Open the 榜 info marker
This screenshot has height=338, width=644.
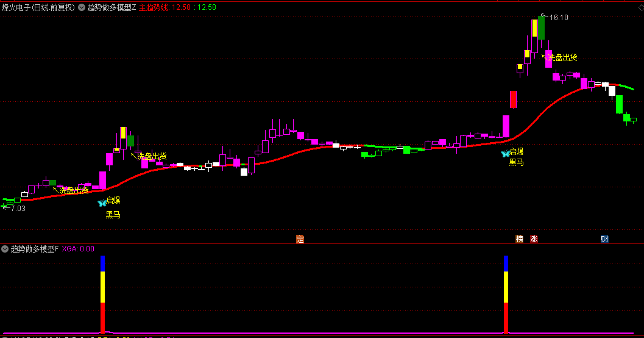click(x=520, y=239)
